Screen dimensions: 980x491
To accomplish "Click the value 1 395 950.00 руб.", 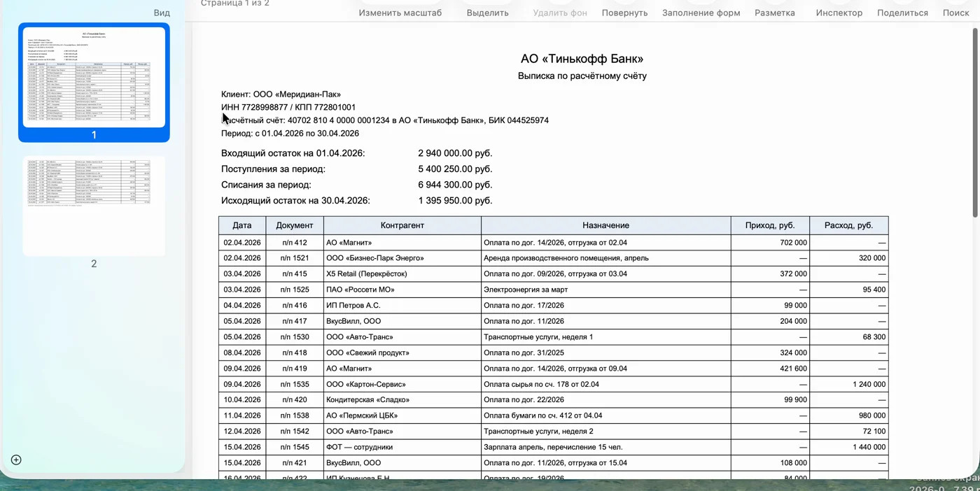I will tap(455, 200).
